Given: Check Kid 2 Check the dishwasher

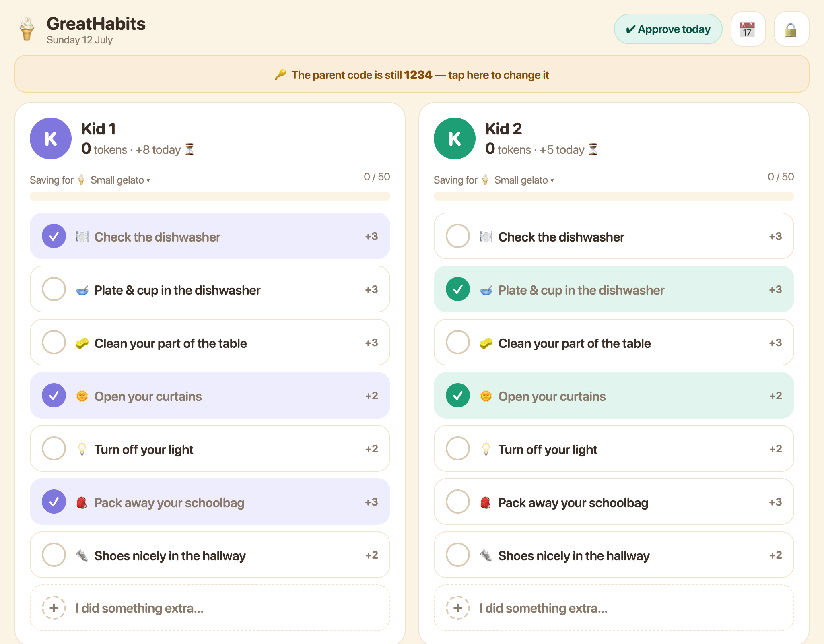Looking at the screenshot, I should point(458,236).
